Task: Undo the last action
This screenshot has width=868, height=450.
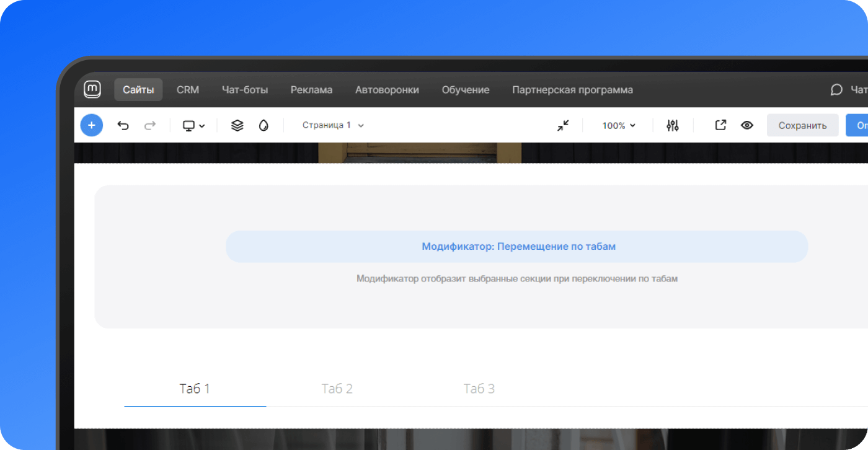Action: pos(123,126)
